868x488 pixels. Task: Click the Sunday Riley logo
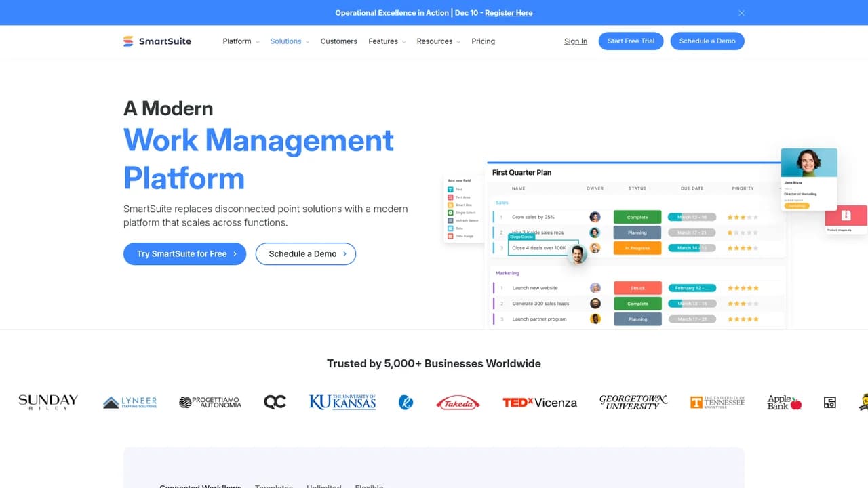(48, 402)
